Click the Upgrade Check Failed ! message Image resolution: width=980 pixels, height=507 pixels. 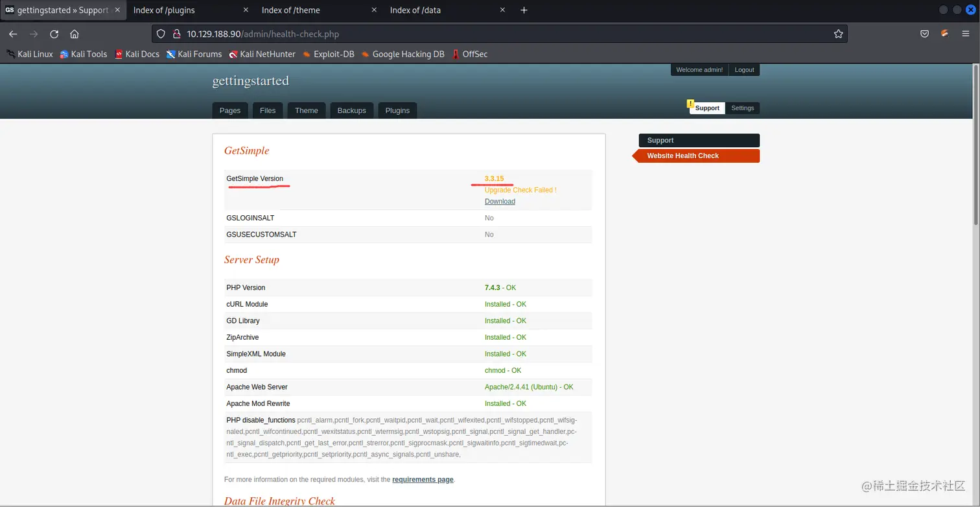(520, 190)
